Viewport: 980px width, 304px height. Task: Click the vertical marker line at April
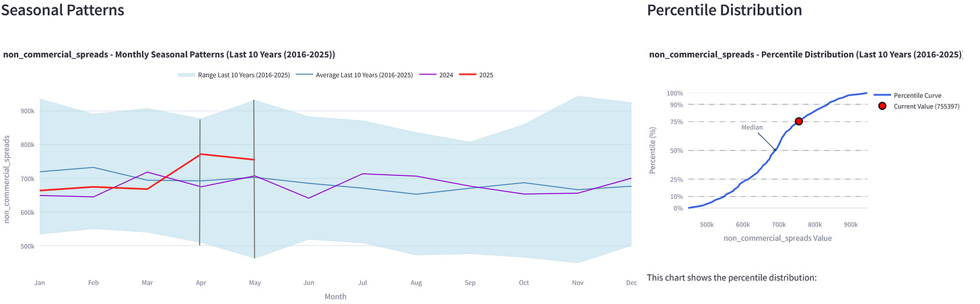tap(200, 182)
